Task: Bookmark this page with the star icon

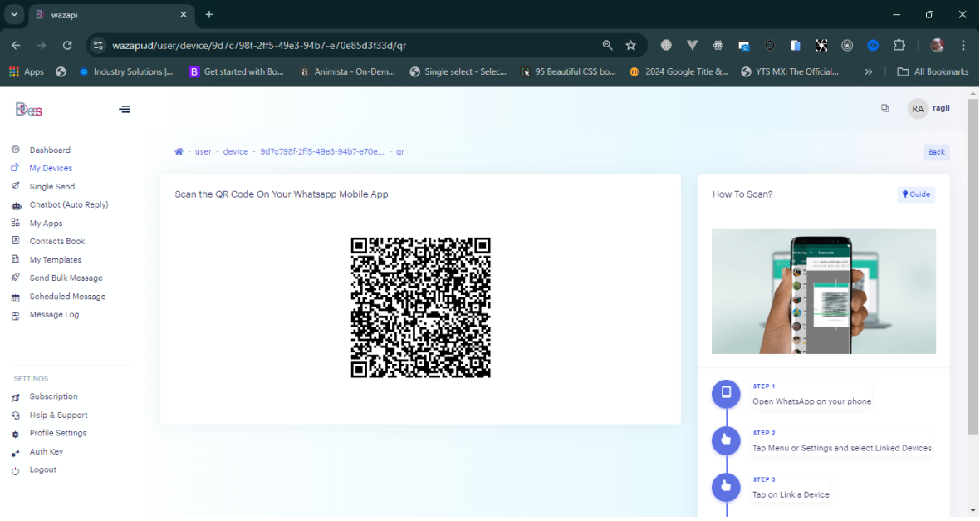Action: [x=630, y=45]
